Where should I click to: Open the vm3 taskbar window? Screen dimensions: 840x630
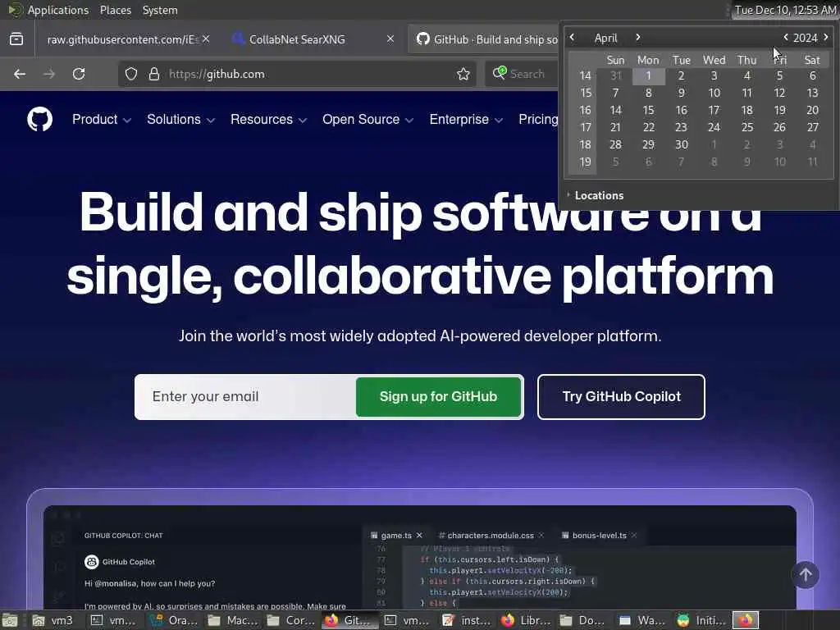tap(52, 620)
